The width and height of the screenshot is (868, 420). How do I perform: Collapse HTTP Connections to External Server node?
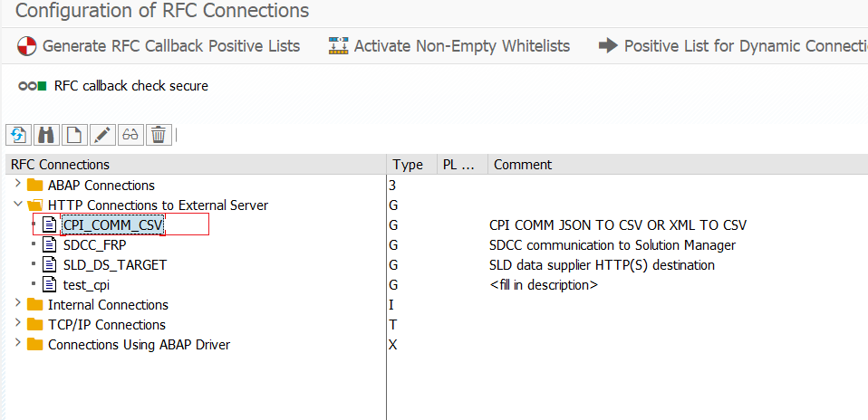tap(17, 205)
